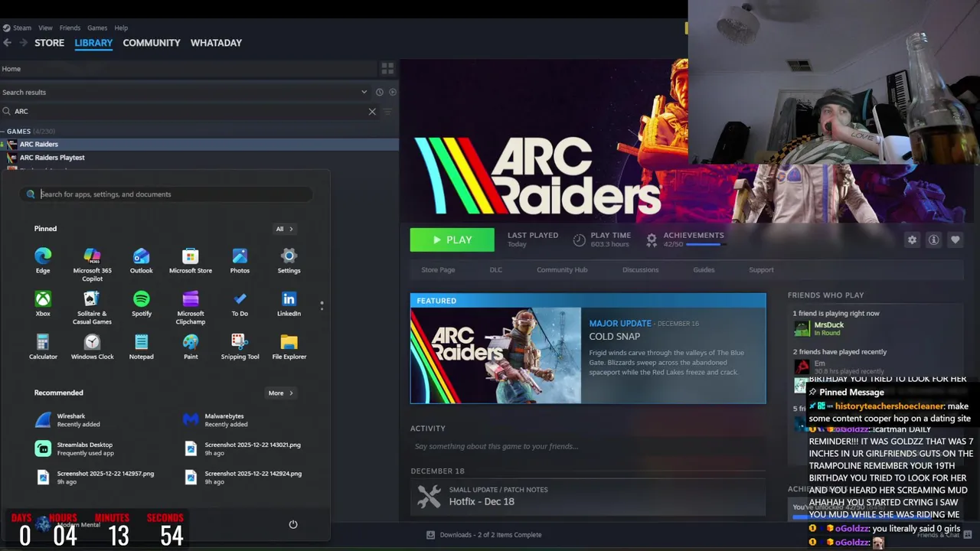Toggle library grid view icon

[387, 68]
